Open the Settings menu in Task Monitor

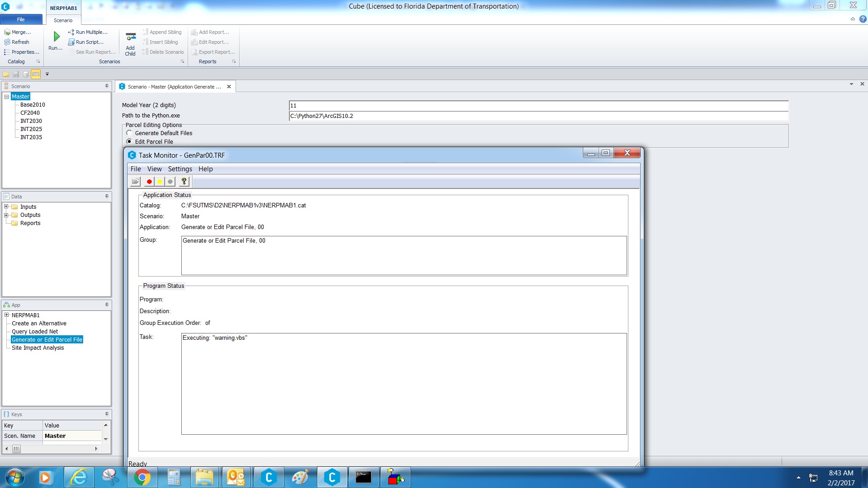[x=180, y=169]
